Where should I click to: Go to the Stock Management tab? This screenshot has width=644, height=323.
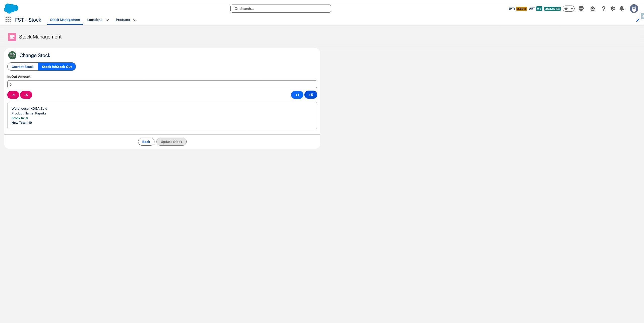pyautogui.click(x=65, y=20)
